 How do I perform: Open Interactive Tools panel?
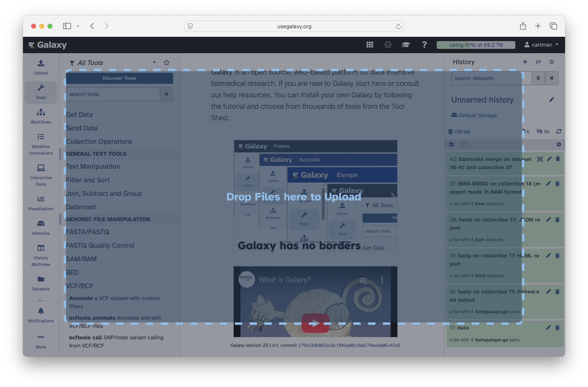point(41,175)
